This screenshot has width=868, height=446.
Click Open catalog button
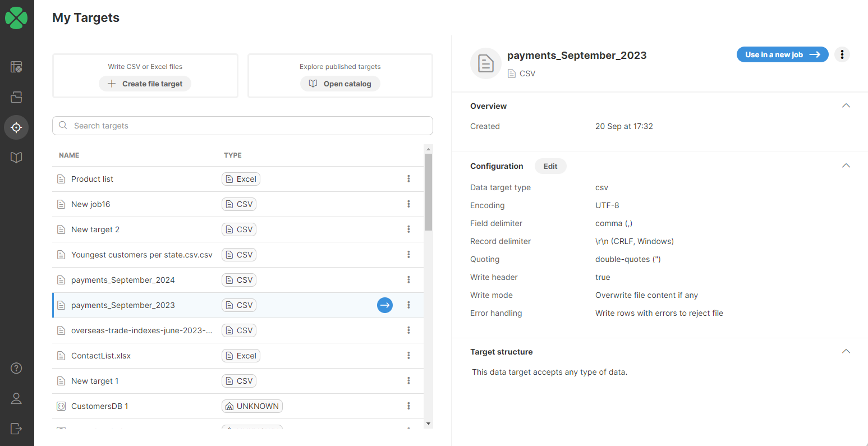point(340,84)
